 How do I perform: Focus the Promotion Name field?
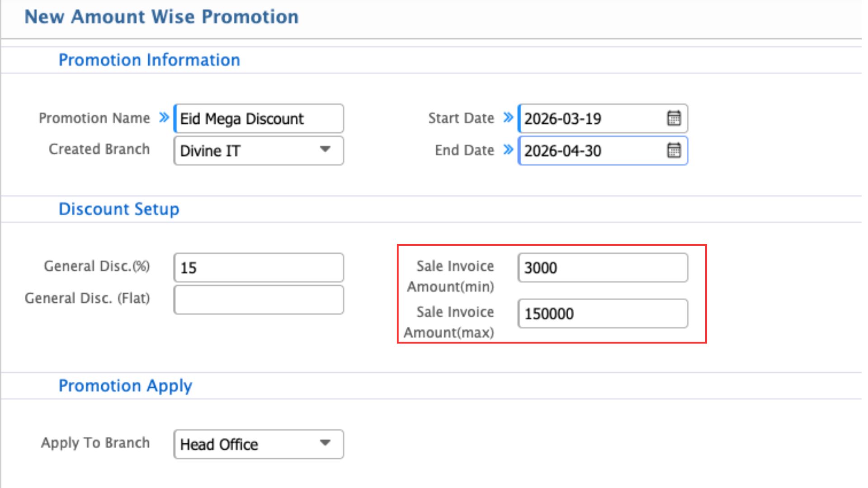click(x=258, y=118)
